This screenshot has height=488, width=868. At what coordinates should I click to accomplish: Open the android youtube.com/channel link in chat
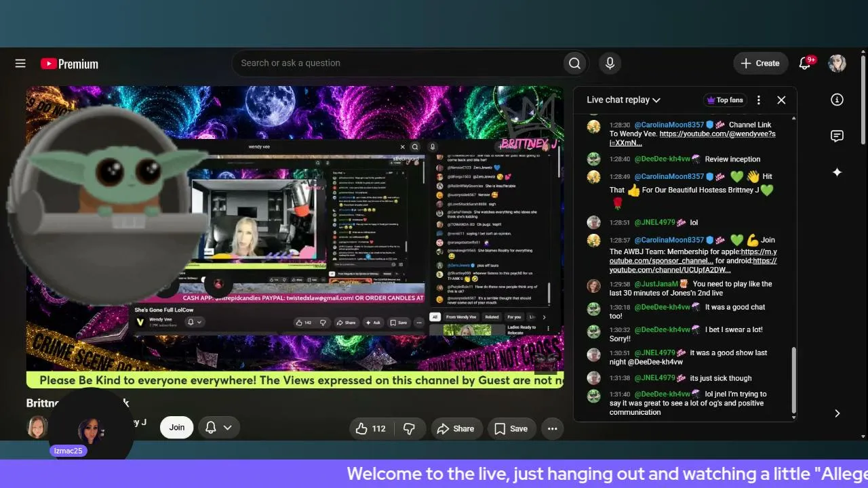coord(693,265)
